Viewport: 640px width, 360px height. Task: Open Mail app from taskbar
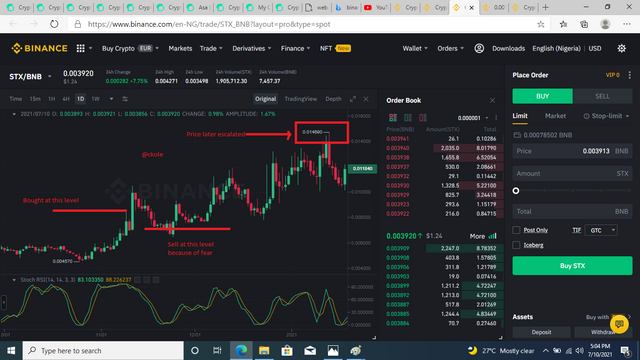tap(310, 351)
